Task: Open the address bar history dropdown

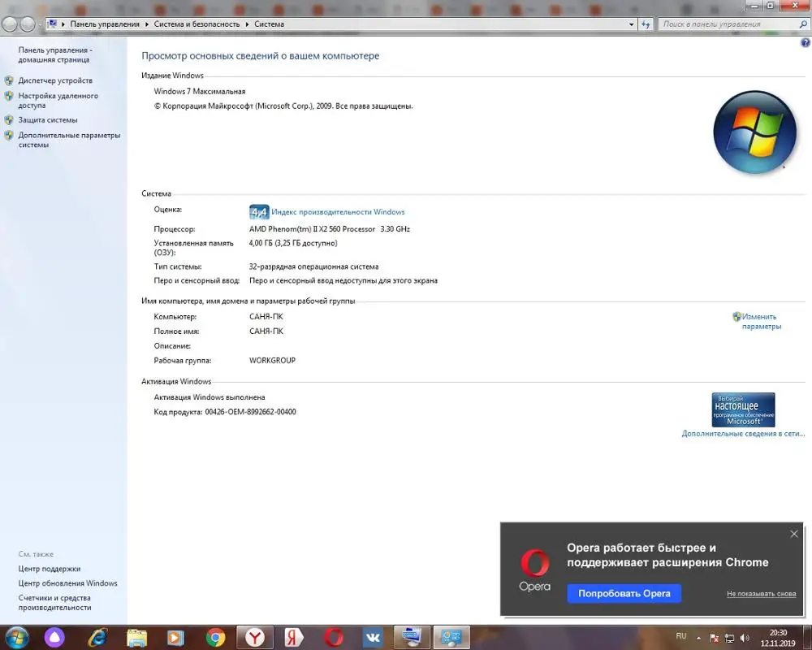Action: 631,24
